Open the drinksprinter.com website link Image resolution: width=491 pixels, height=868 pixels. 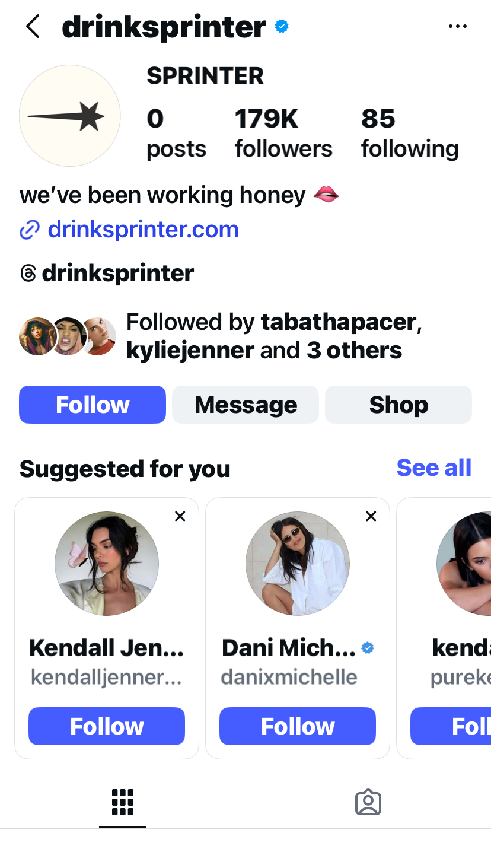[x=142, y=230]
